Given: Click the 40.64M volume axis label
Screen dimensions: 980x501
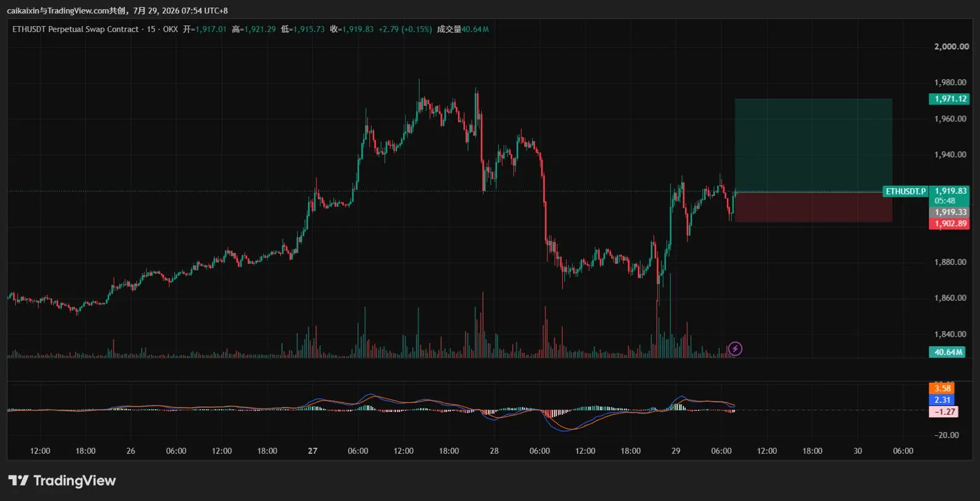Looking at the screenshot, I should click(947, 352).
